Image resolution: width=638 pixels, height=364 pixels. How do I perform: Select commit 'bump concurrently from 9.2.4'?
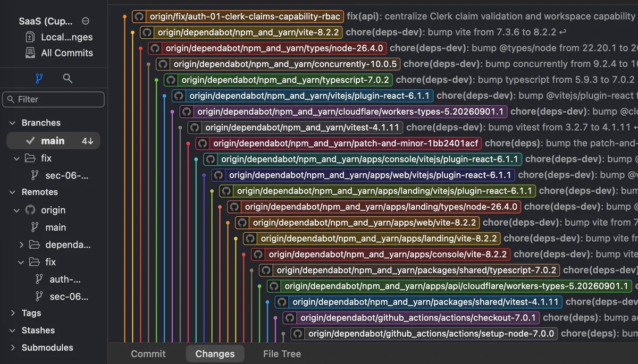tap(521, 64)
